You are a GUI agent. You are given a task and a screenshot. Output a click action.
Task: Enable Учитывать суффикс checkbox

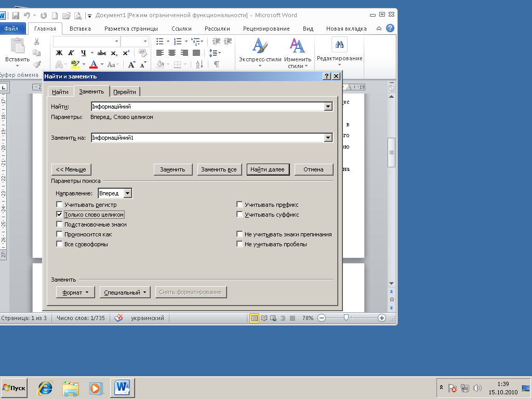click(240, 215)
